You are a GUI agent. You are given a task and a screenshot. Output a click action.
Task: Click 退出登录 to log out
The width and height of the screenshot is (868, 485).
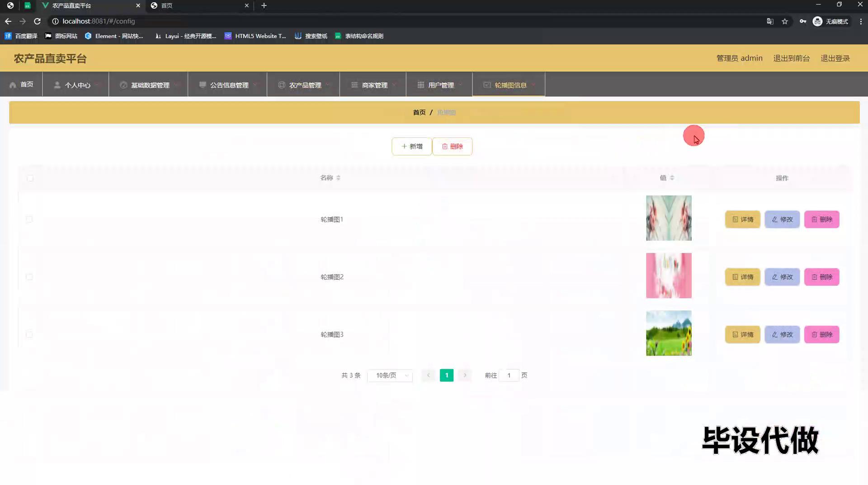pyautogui.click(x=835, y=58)
